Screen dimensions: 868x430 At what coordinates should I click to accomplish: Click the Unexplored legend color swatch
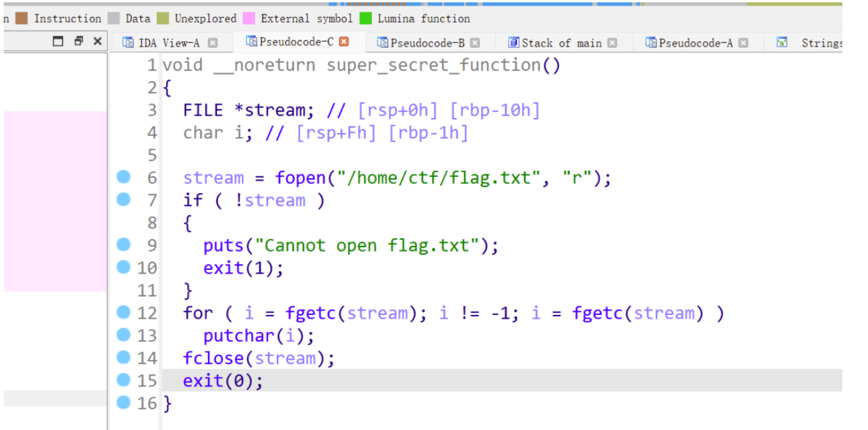163,19
